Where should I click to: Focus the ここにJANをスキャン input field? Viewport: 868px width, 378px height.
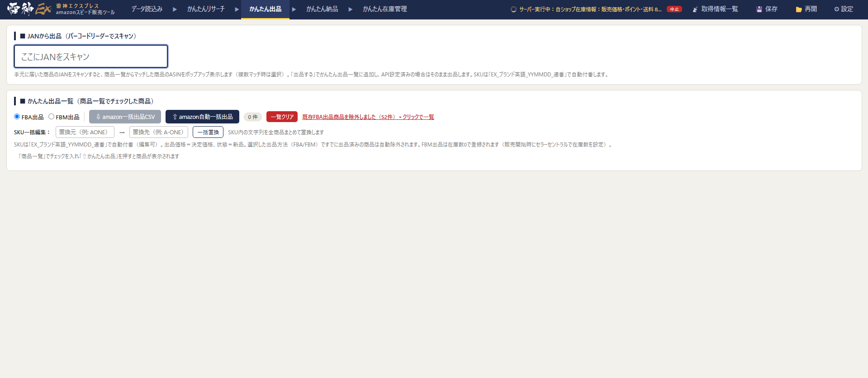click(91, 57)
